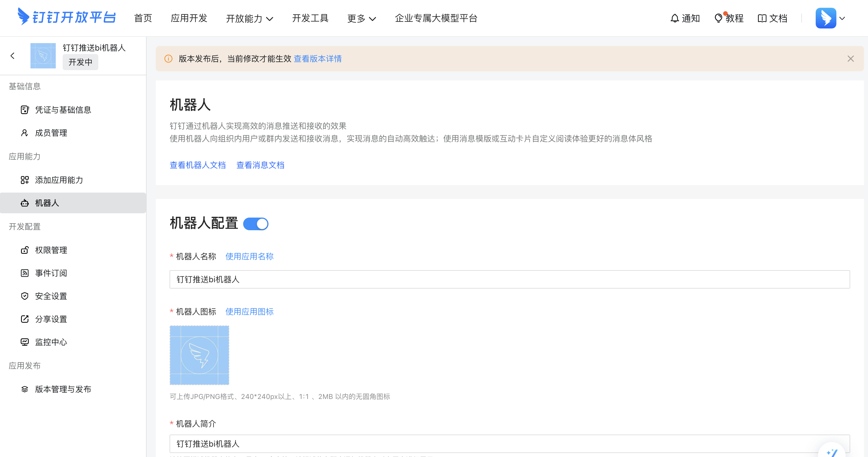Open the tutorial lightbulb icon
This screenshot has height=457, width=868.
(x=718, y=18)
